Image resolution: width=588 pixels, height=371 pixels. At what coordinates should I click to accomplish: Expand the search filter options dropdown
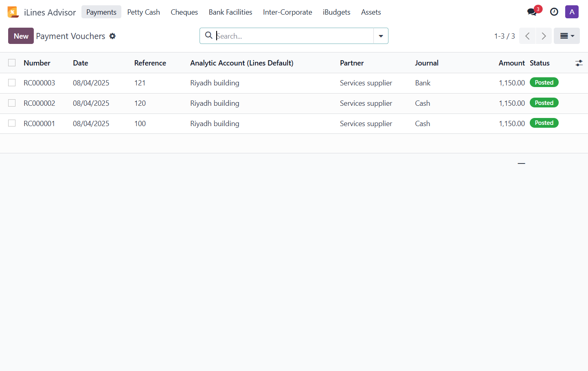point(381,36)
